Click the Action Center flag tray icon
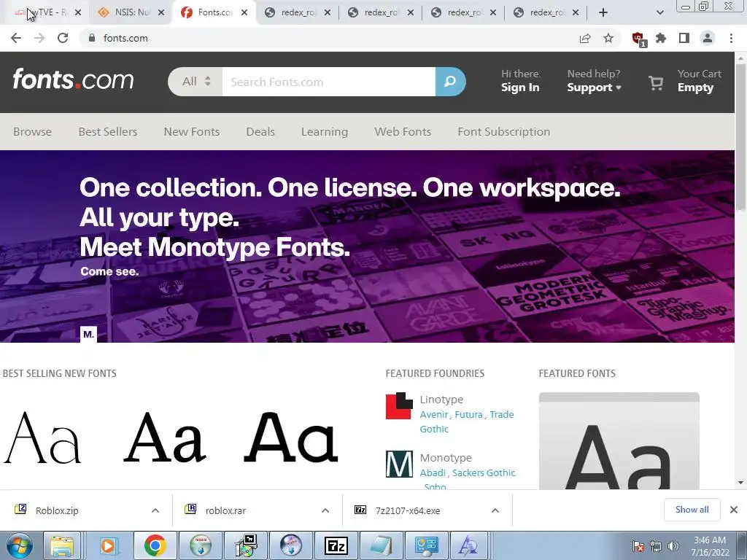The image size is (747, 560). [x=638, y=546]
